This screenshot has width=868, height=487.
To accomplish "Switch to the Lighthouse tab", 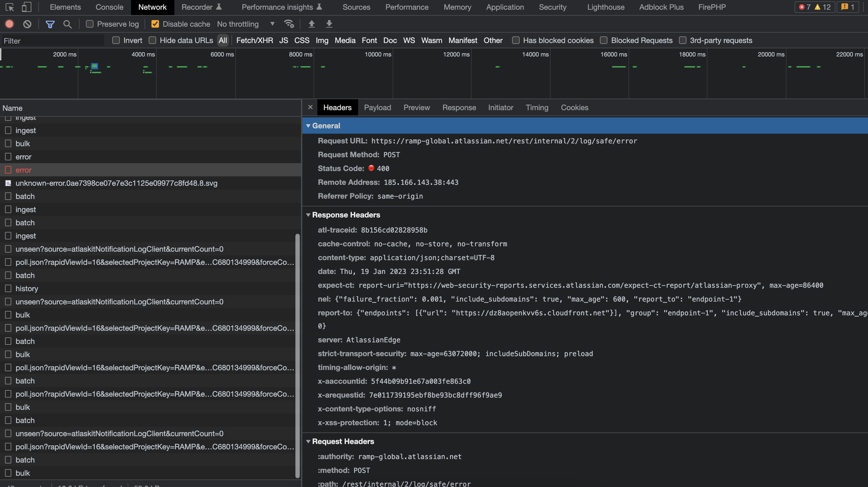I will pos(606,7).
